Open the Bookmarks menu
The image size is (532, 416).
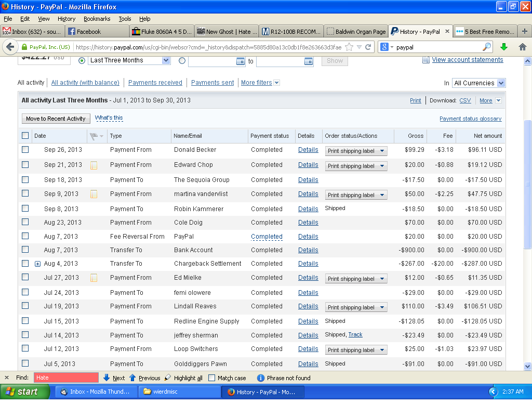pyautogui.click(x=97, y=19)
